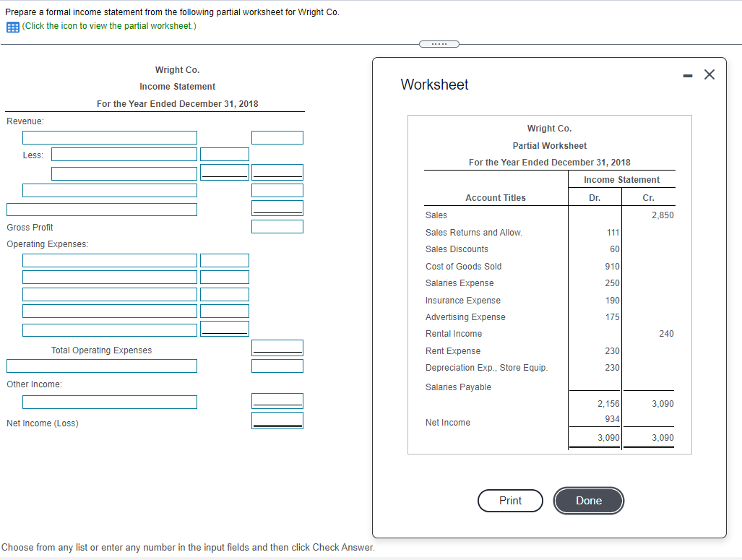
Task: Click Sales value 2,850 in worksheet
Action: coord(663,215)
